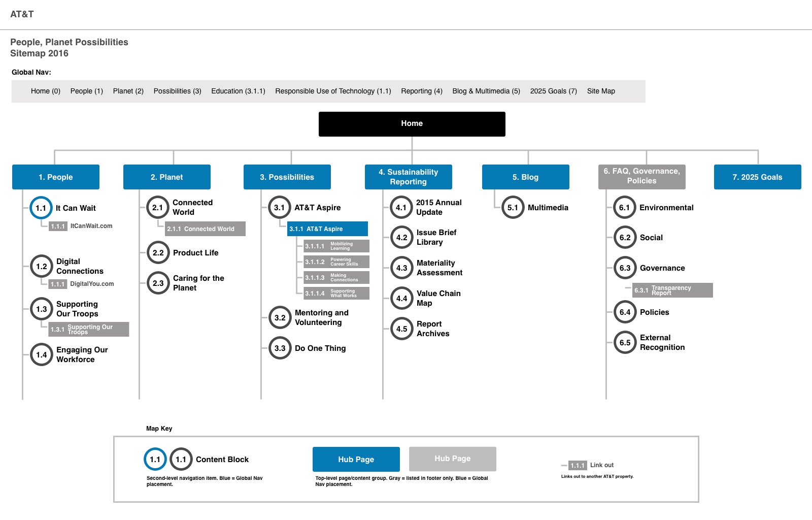The height and width of the screenshot is (520, 812).
Task: Open the Site Map nav item
Action: point(601,91)
